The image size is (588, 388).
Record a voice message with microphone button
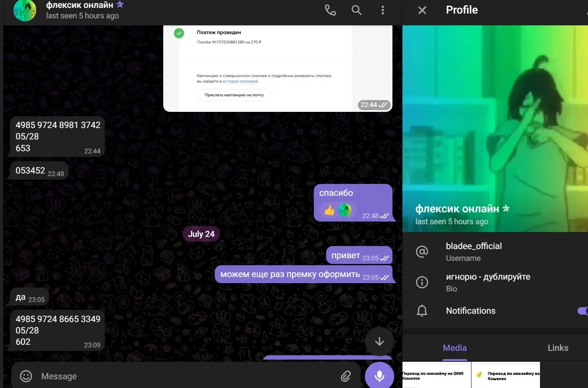379,375
